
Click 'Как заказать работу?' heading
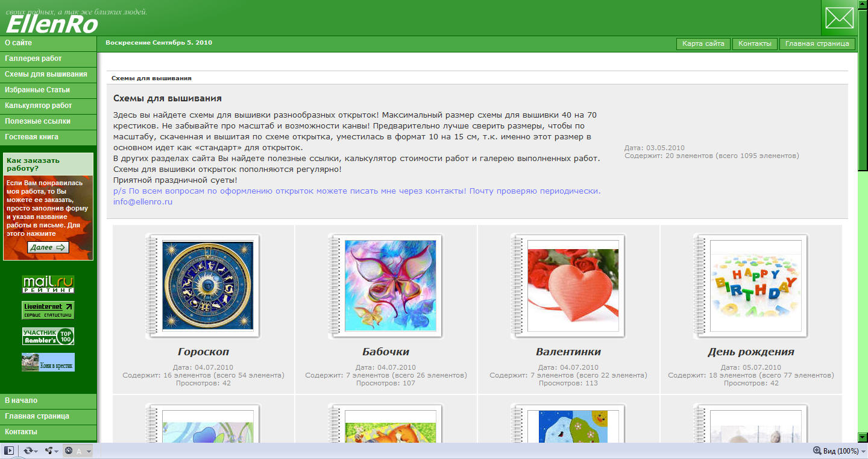point(33,164)
